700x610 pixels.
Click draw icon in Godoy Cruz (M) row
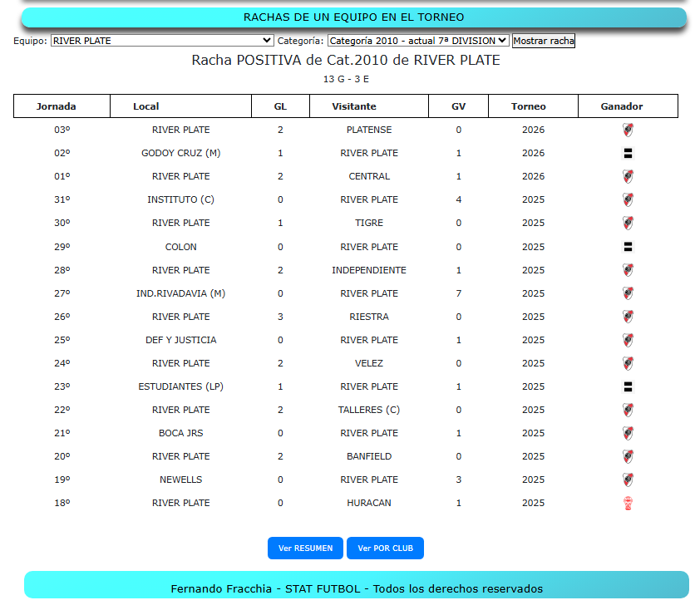click(x=628, y=153)
